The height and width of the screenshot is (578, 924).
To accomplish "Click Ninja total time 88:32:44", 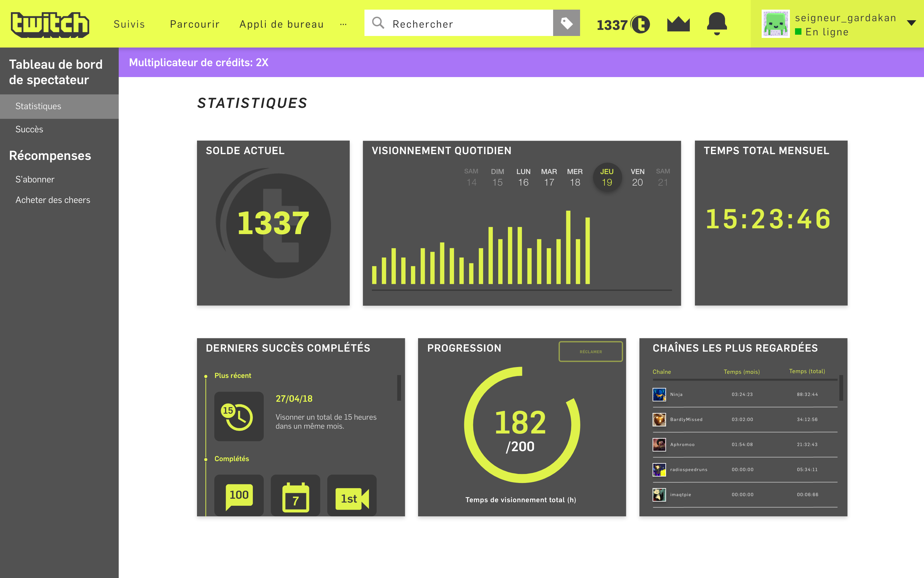I will [807, 395].
